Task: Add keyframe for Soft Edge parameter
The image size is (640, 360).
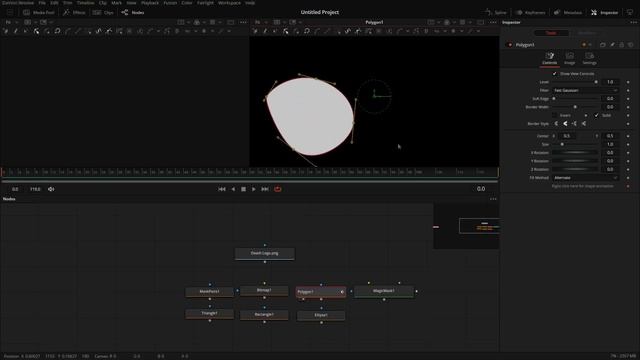Action: click(x=628, y=99)
